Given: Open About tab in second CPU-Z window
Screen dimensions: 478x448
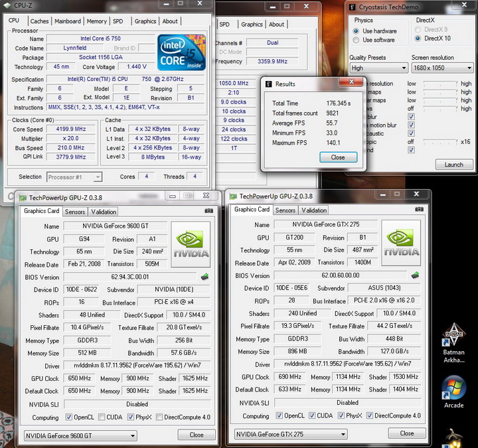Looking at the screenshot, I should pyautogui.click(x=276, y=25).
